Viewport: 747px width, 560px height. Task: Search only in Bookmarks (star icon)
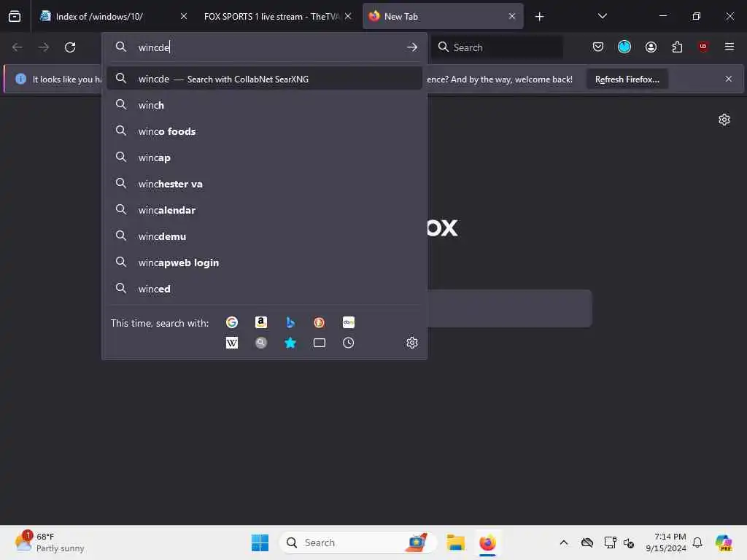click(290, 343)
